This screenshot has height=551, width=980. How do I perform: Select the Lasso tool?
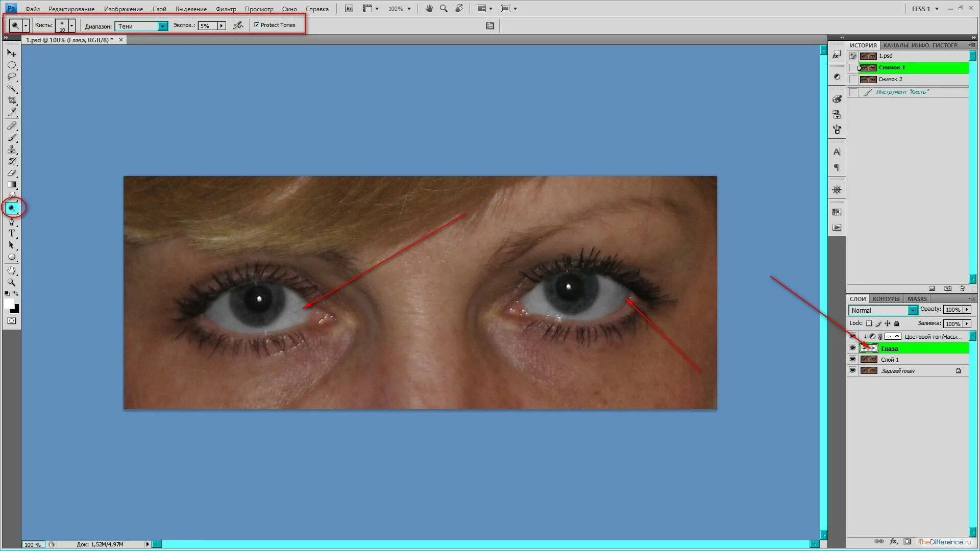pos(12,77)
